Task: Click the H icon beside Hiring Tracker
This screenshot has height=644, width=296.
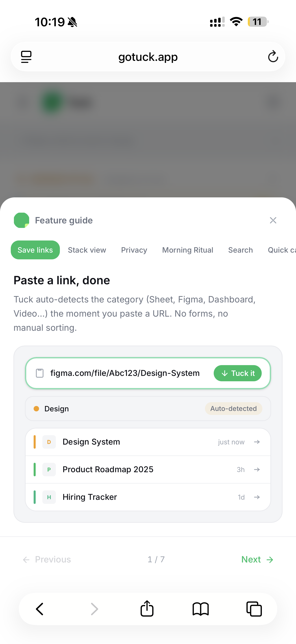Action: click(x=49, y=497)
